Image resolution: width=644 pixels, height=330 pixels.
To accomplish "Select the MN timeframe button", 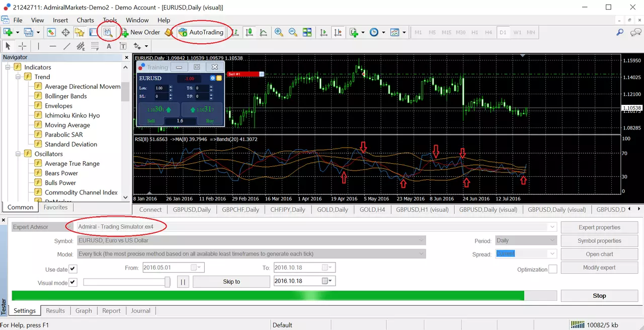I will pos(531,32).
